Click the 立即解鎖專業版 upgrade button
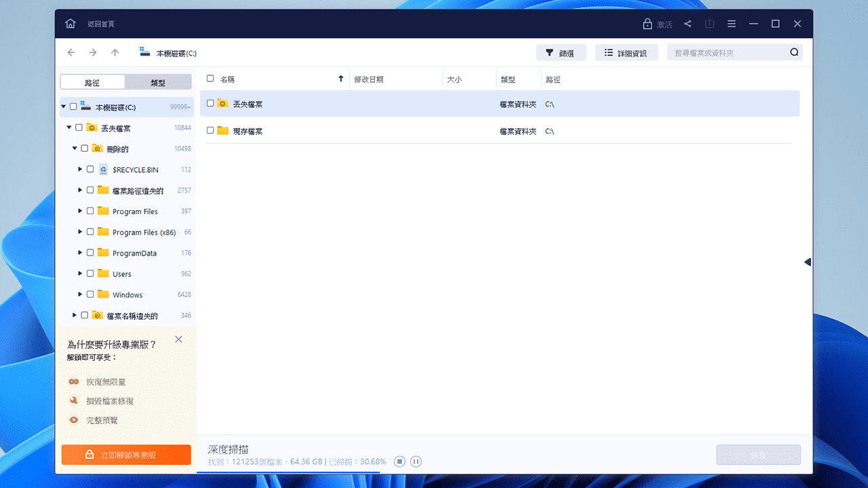The height and width of the screenshot is (488, 868). (x=126, y=454)
